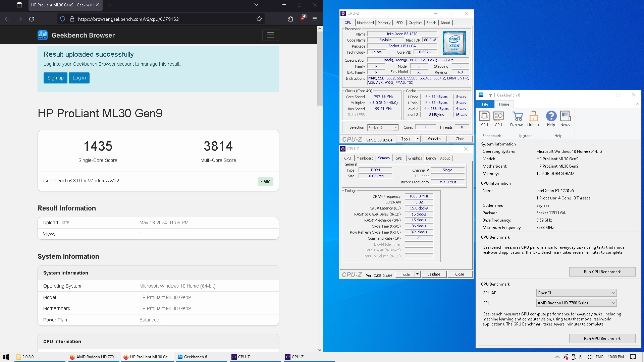Open a new browser tab
Image resolution: width=644 pixels, height=362 pixels.
pyautogui.click(x=110, y=5)
